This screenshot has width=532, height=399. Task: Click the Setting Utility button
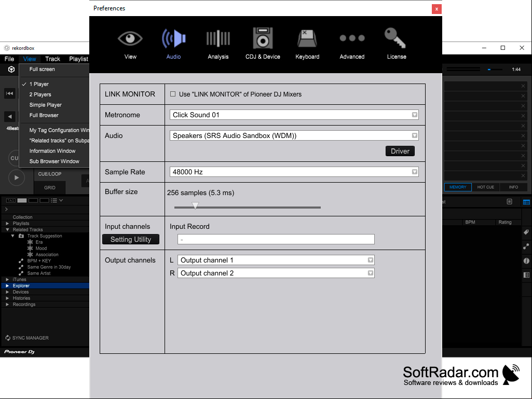point(131,239)
